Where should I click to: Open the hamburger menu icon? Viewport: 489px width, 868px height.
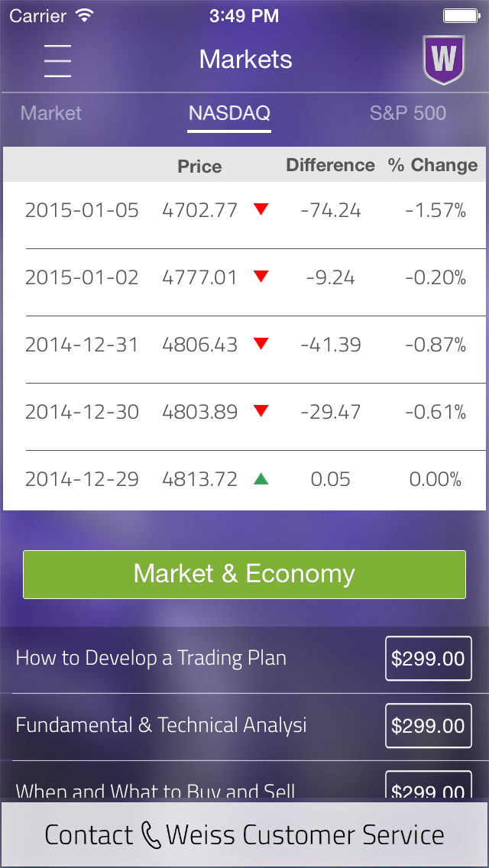click(57, 60)
